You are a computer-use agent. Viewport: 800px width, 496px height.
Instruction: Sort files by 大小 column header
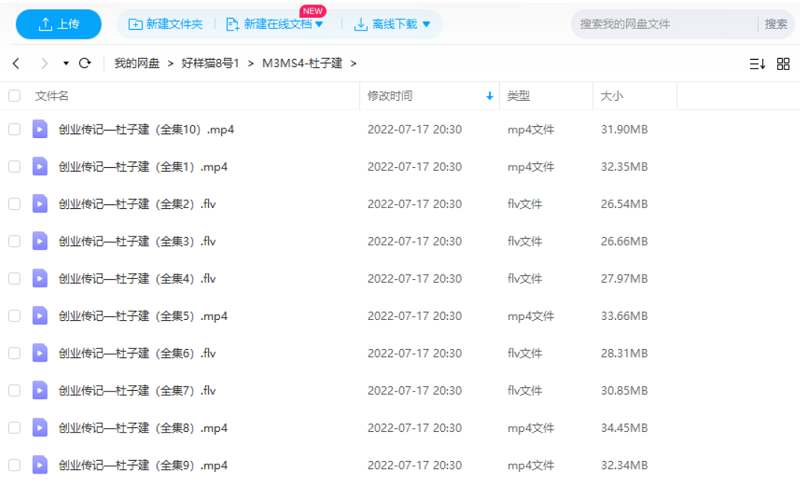[611, 96]
